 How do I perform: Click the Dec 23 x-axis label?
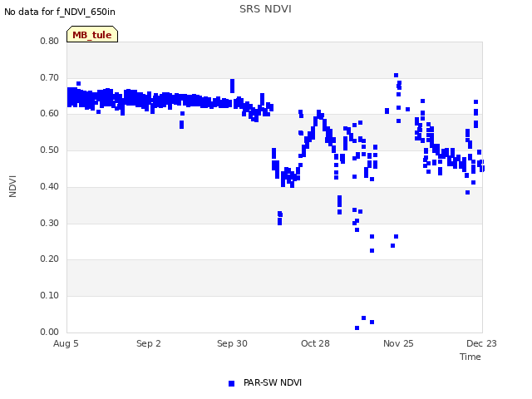pyautogui.click(x=481, y=343)
